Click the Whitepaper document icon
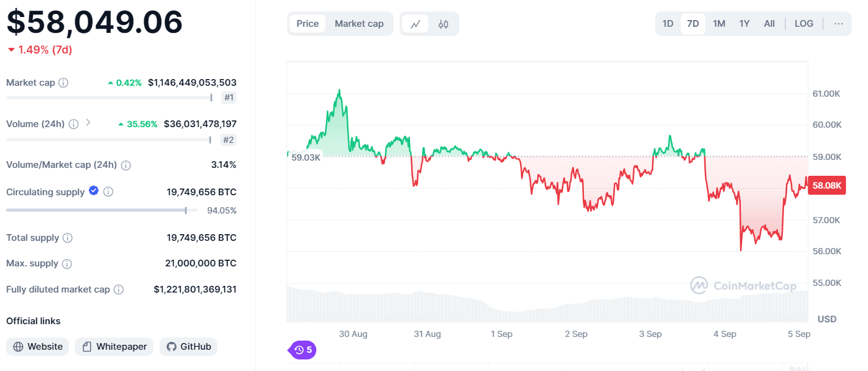Viewport: 868px width, 371px height. click(88, 346)
